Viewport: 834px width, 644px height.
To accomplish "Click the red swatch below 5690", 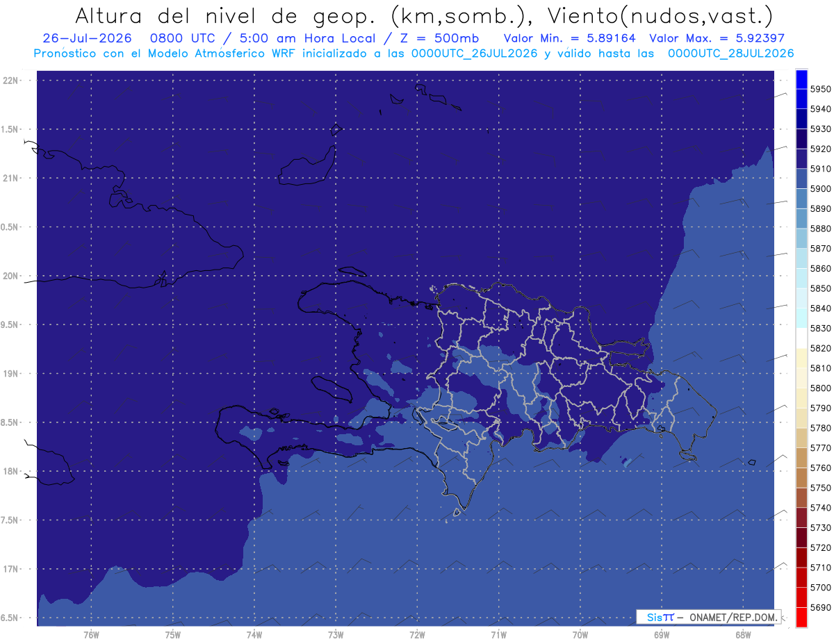I will (x=801, y=617).
